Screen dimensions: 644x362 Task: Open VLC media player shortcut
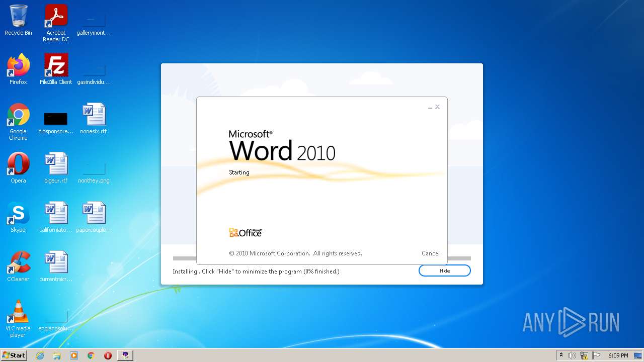click(18, 319)
